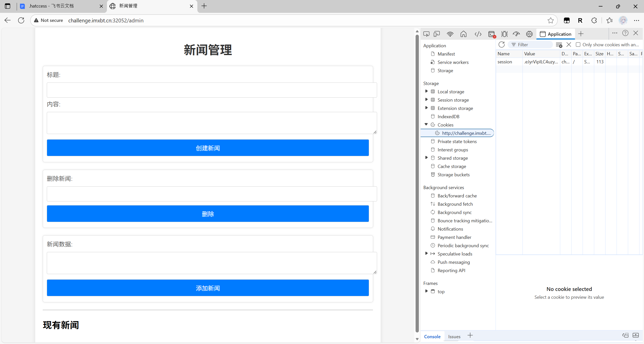Switch to the Issues tab

[454, 336]
